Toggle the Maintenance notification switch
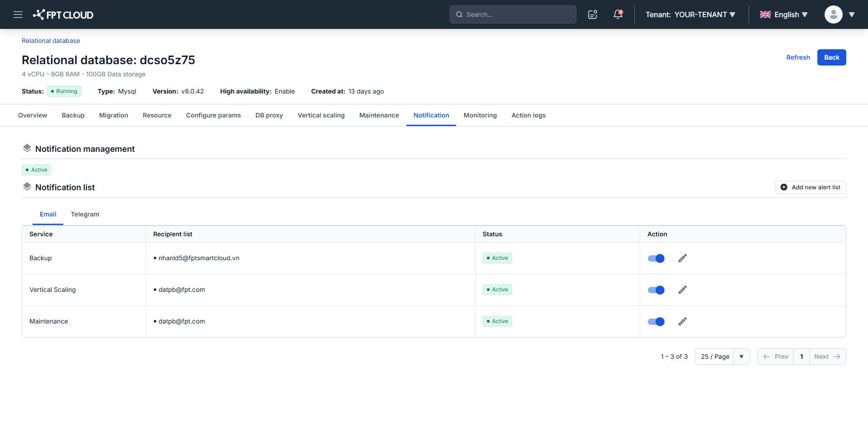Screen dimensions: 868x427 click(656, 322)
